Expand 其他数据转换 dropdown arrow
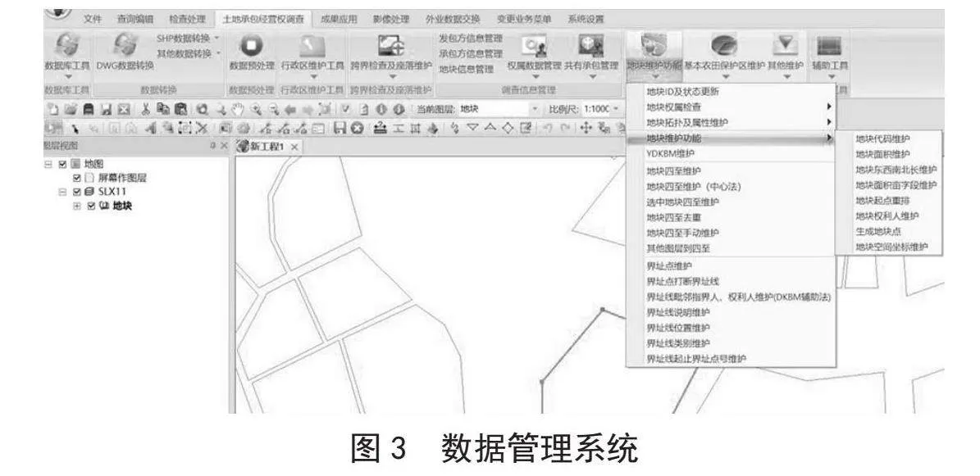Viewport: 980px width, 476px height. click(x=218, y=54)
